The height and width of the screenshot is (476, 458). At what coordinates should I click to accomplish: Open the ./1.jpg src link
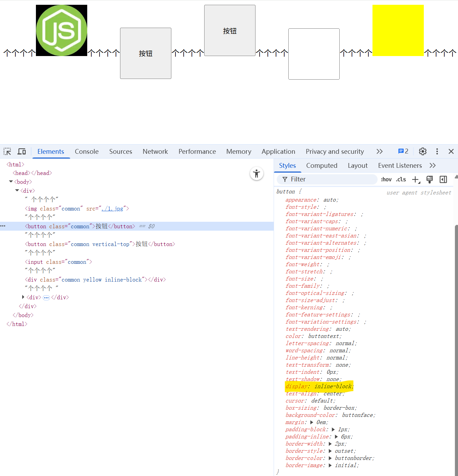click(x=112, y=208)
